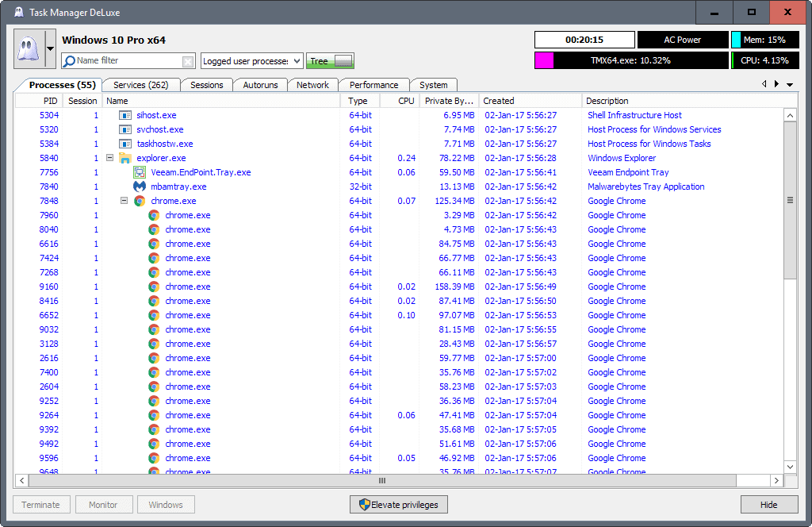Image resolution: width=812 pixels, height=527 pixels.
Task: Click the Chrome icon for PID 3128
Action: [x=154, y=344]
